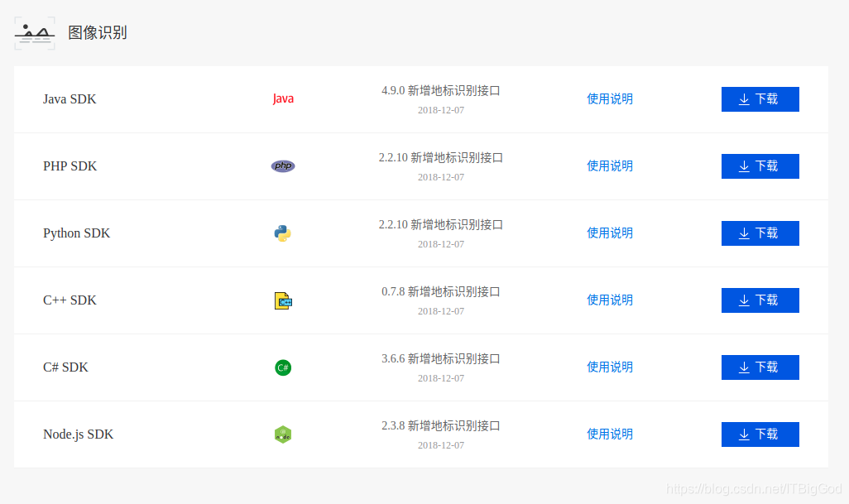Image resolution: width=849 pixels, height=504 pixels.
Task: Click the download arrow icon on Java's 下载 button
Action: (745, 99)
